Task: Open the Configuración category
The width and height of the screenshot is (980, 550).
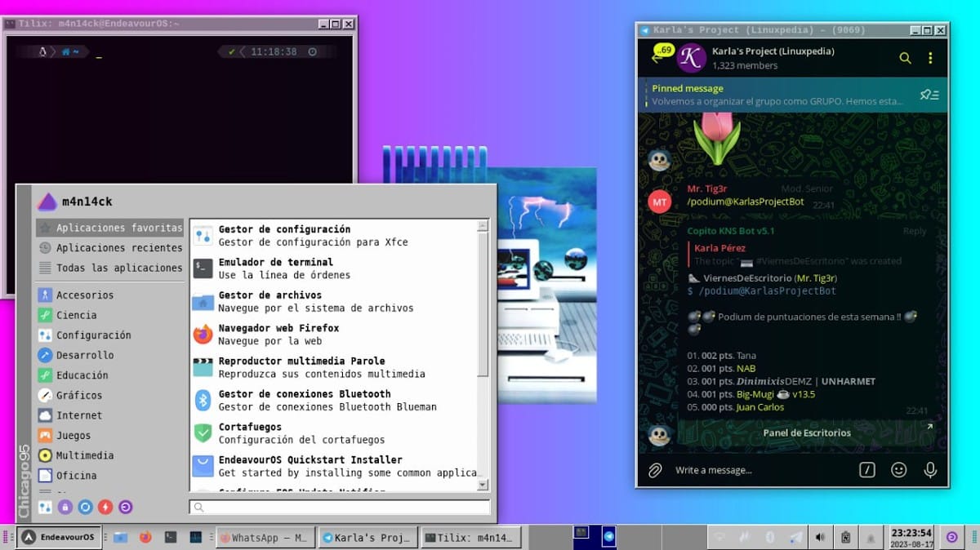Action: [109, 335]
